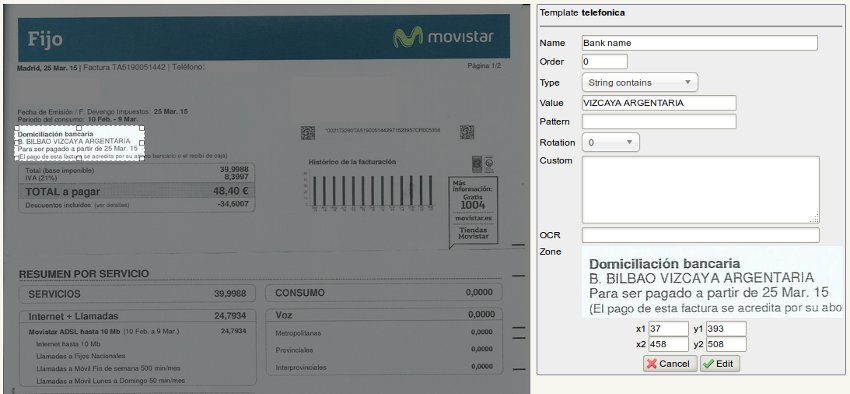Open the Type dropdown showing String contains
This screenshot has width=850, height=394.
pos(640,82)
